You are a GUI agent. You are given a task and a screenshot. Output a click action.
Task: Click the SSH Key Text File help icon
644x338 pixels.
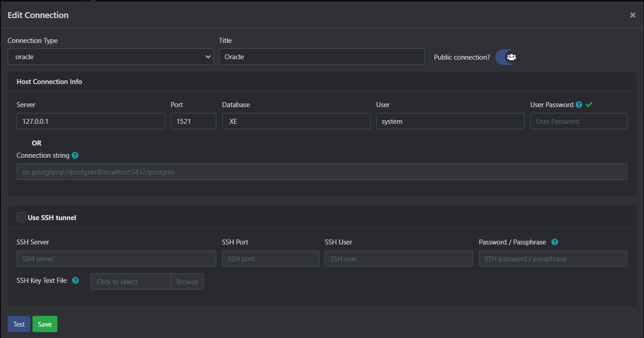(75, 280)
